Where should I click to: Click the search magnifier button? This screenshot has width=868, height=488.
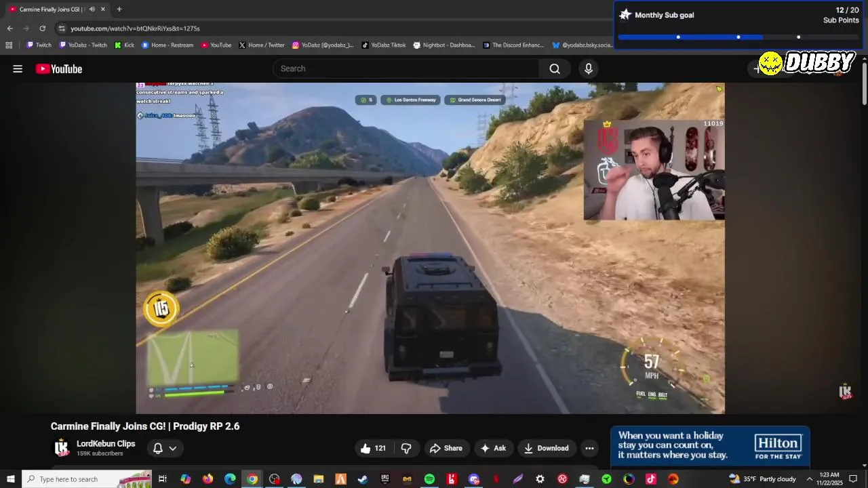click(x=555, y=68)
